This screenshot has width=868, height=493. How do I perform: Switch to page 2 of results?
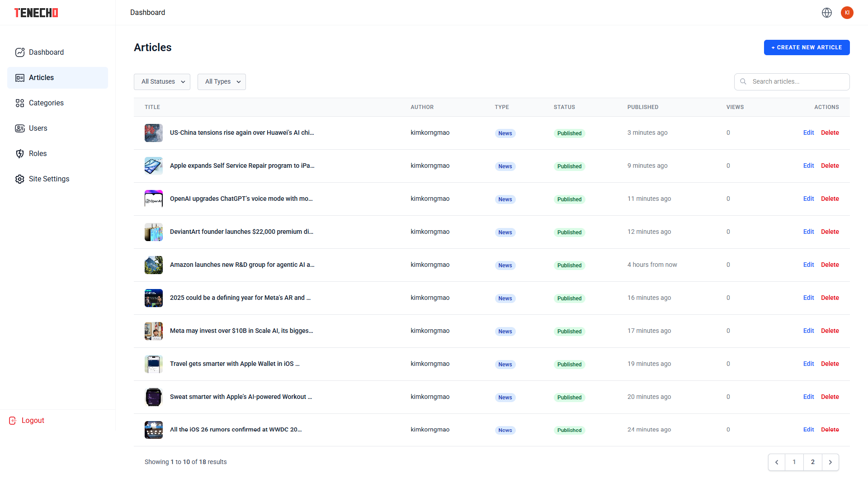click(x=812, y=462)
